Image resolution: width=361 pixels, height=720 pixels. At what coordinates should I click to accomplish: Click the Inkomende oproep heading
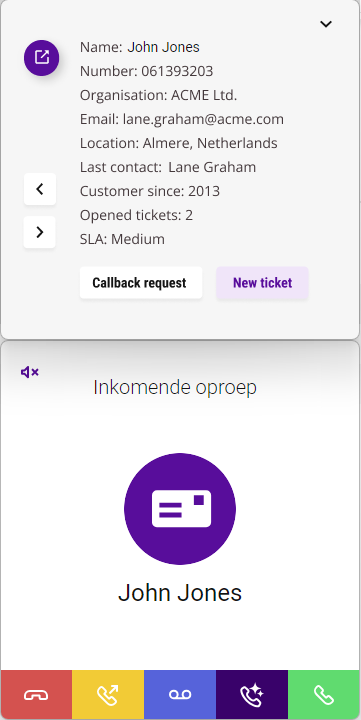(x=175, y=388)
